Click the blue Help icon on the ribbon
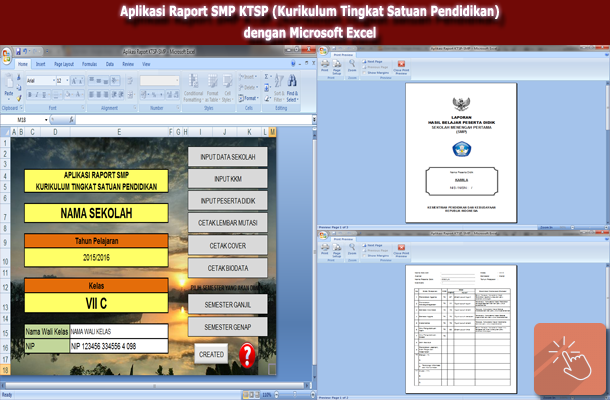610x400 pixels. point(293,63)
